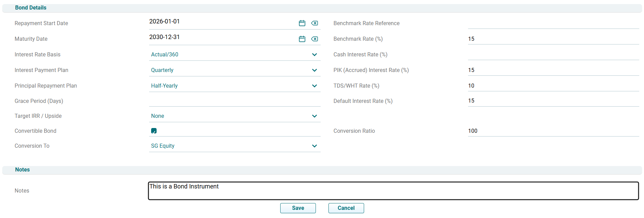Viewport: 644px width, 218px height.
Task: Click the Save button
Action: [x=298, y=208]
